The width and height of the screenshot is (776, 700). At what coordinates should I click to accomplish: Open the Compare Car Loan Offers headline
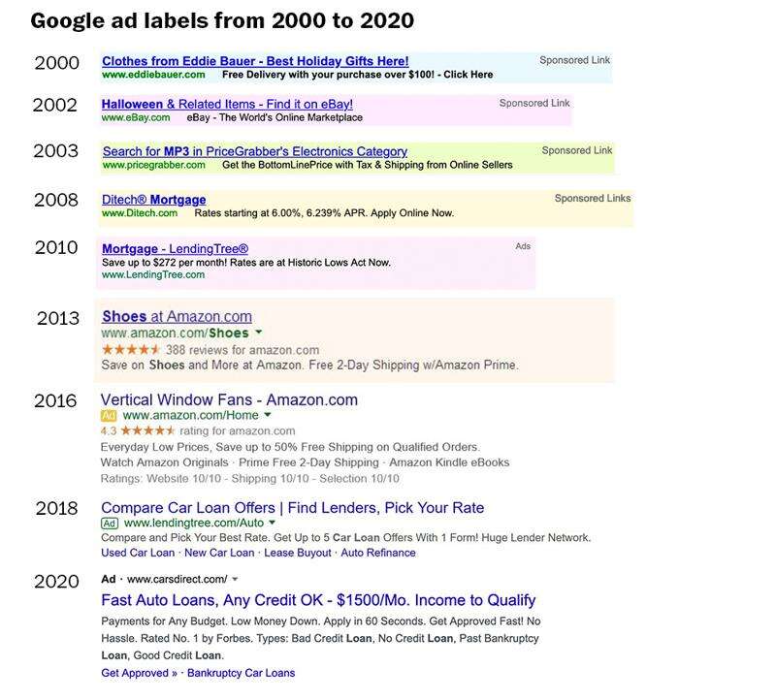pos(292,508)
